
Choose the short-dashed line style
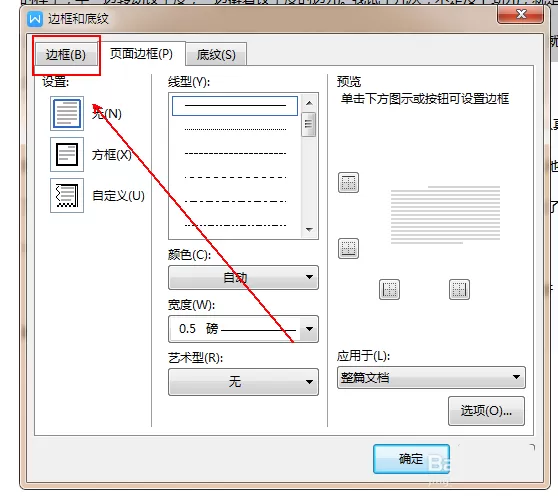235,153
